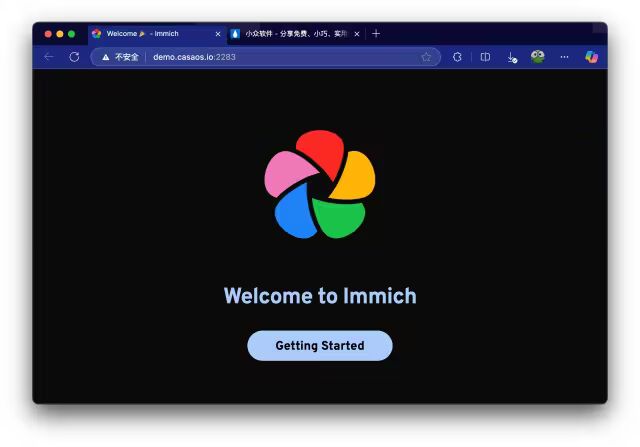Select the Welcome - Immich tab
This screenshot has width=640, height=447.
click(156, 34)
